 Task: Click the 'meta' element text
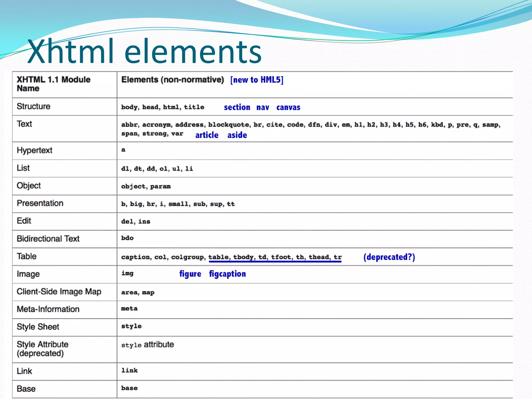tap(129, 309)
